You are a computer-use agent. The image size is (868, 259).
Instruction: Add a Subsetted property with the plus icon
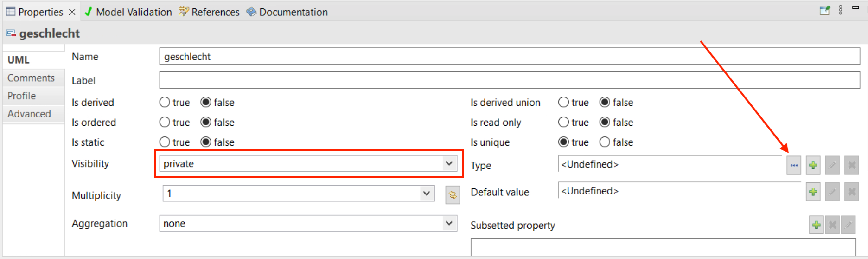click(x=816, y=225)
